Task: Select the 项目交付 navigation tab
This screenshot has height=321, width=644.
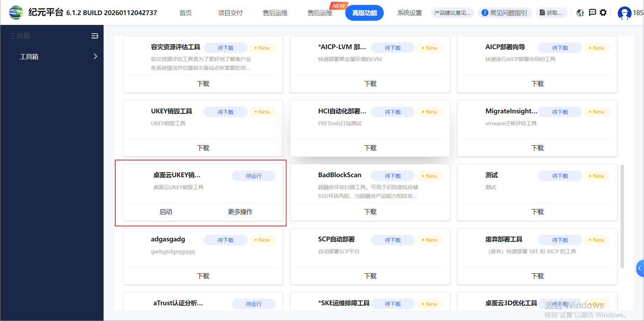Action: [x=230, y=13]
